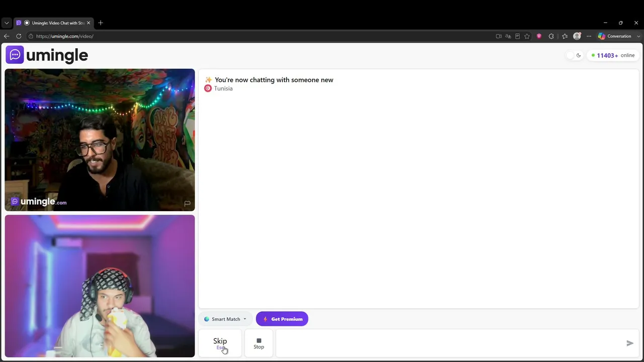Click the address bar URL
The height and width of the screenshot is (362, 644).
pyautogui.click(x=64, y=36)
